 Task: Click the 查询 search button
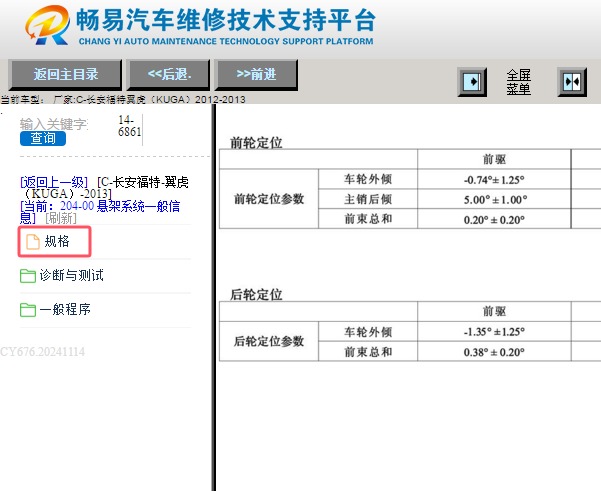point(43,138)
